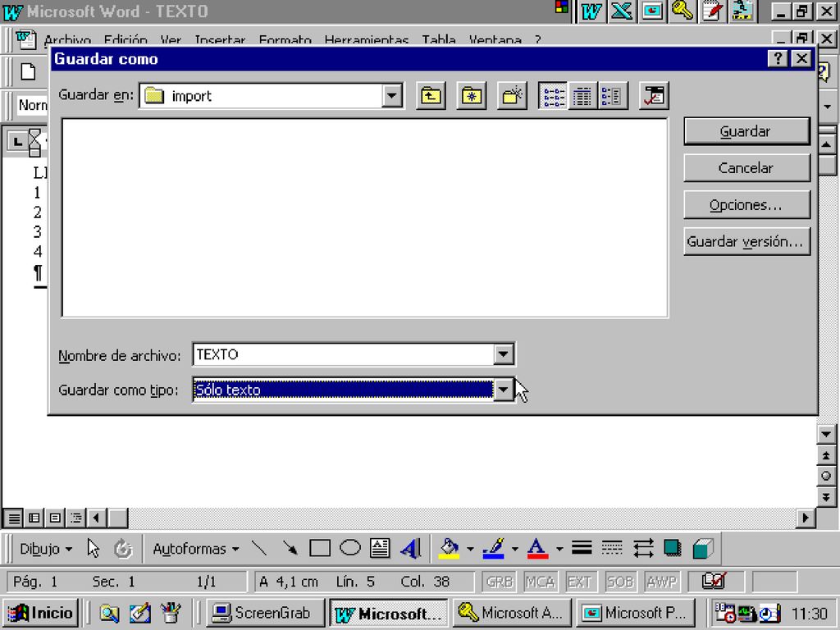Click the dialog help question mark button
The width and height of the screenshot is (840, 630).
[x=778, y=58]
